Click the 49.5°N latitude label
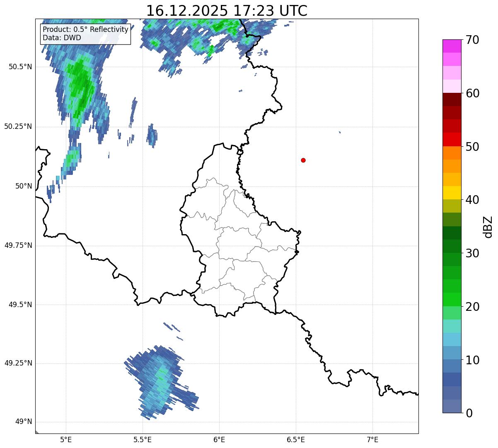This screenshot has height=448, width=498. pos(20,305)
